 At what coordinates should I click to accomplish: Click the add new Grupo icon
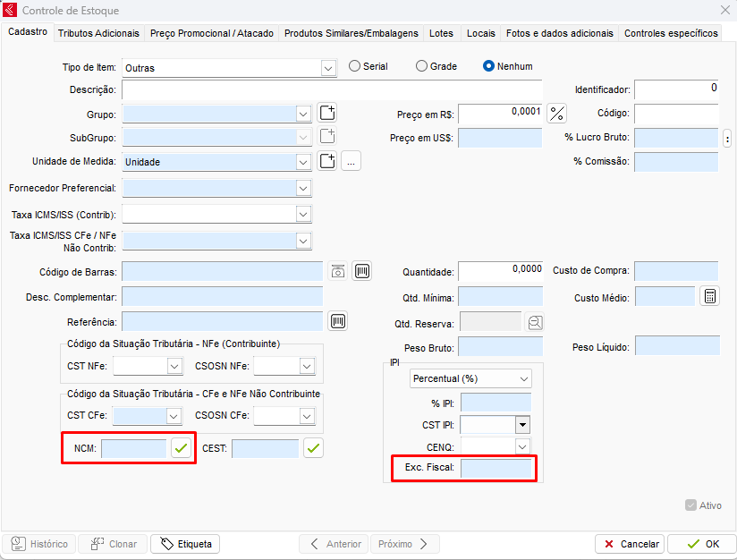click(327, 113)
